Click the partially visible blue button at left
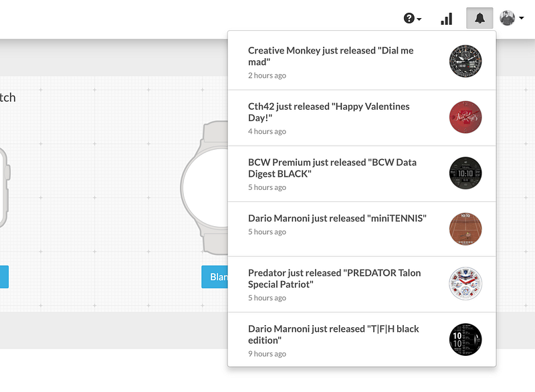The image size is (535, 392). [4, 277]
